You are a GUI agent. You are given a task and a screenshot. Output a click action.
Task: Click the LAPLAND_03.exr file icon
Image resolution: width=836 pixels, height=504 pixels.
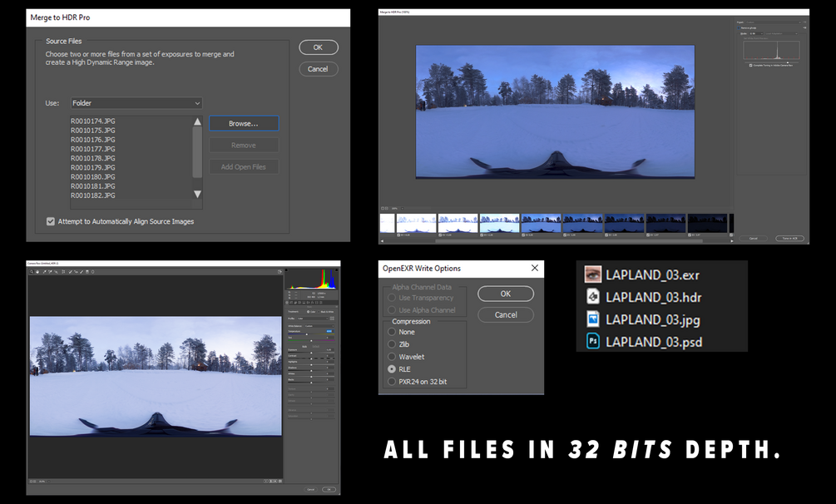click(593, 274)
